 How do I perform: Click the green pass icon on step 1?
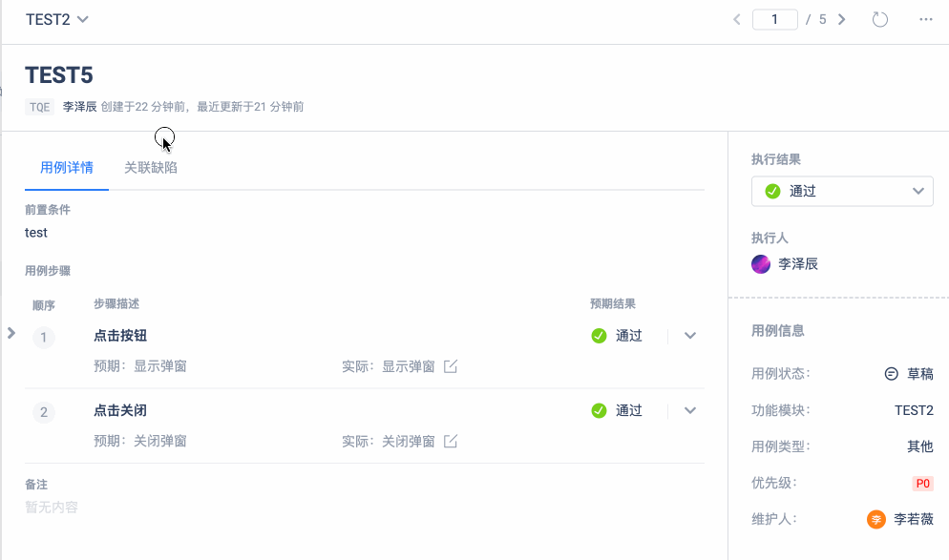599,336
